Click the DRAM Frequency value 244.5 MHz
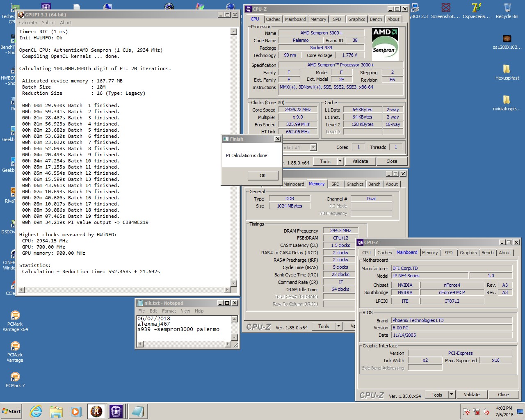Image resolution: width=525 pixels, height=420 pixels. [x=340, y=231]
